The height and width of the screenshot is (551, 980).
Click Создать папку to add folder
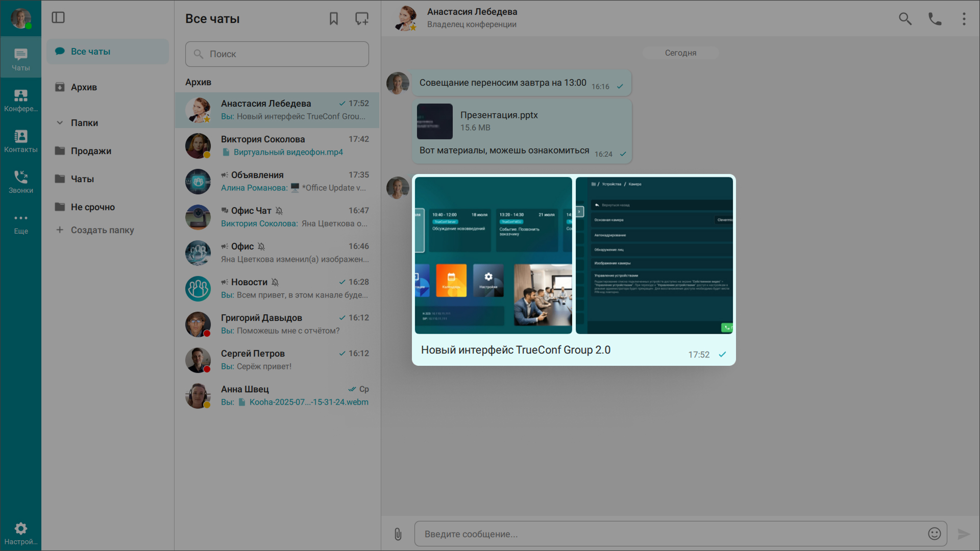tap(95, 230)
